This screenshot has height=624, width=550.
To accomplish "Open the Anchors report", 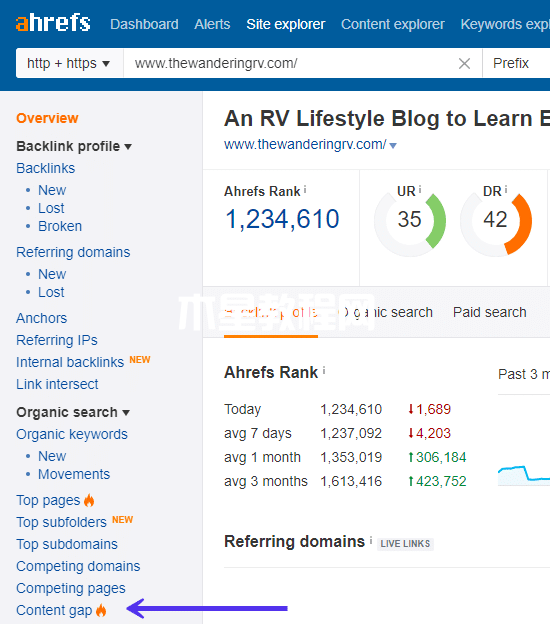I will [41, 318].
